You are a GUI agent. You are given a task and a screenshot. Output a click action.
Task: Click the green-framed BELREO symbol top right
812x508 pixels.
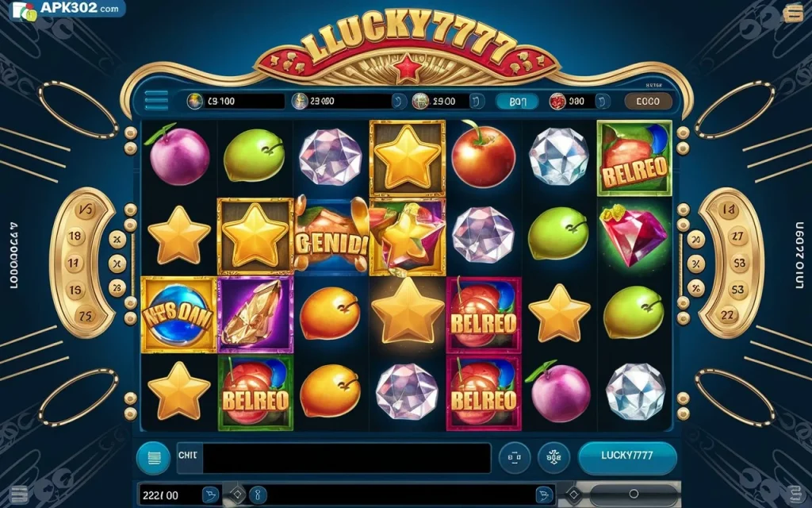634,158
